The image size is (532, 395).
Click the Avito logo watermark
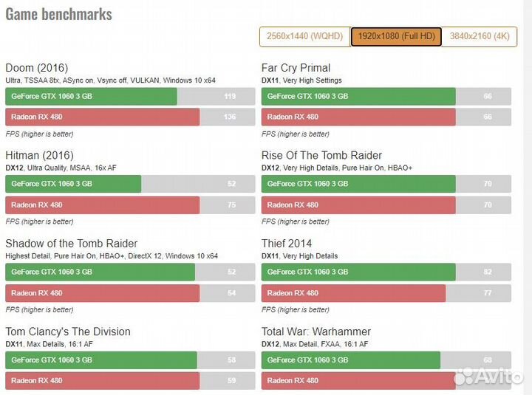pyautogui.click(x=488, y=377)
